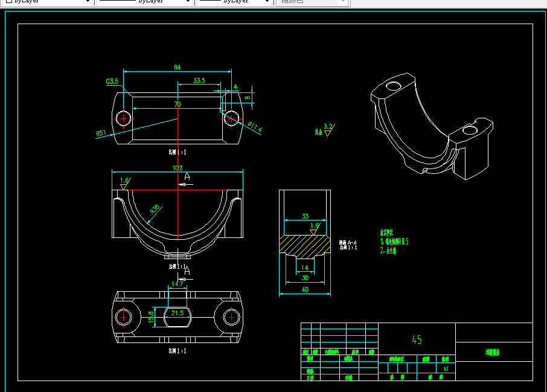
Task: Click the yellow hatched section area
Action: [304, 246]
